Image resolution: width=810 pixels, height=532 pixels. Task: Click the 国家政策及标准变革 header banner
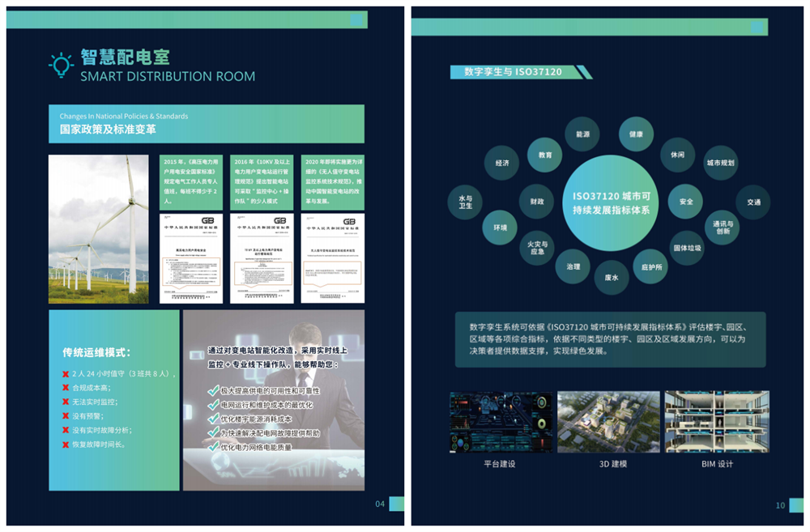[x=206, y=124]
